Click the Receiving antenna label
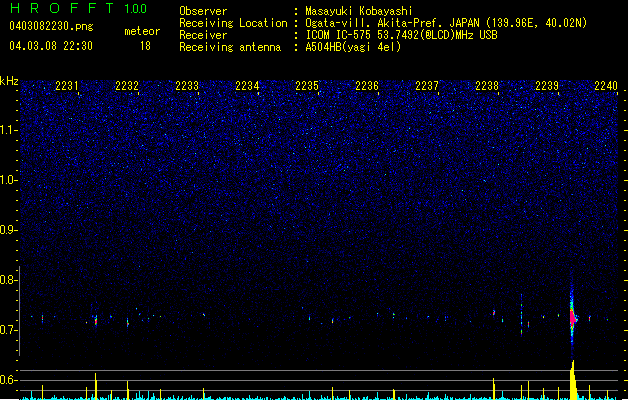The width and height of the screenshot is (629, 400). 230,47
